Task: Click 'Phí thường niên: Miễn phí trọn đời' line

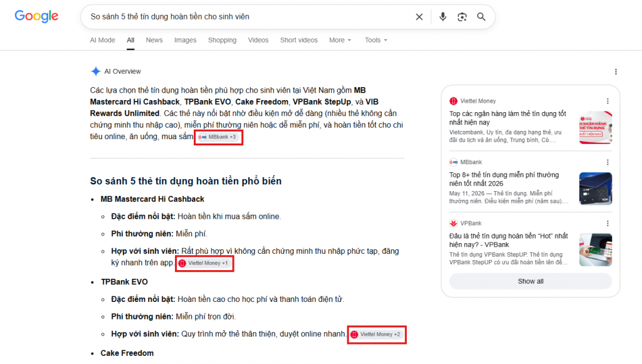Action: (174, 316)
